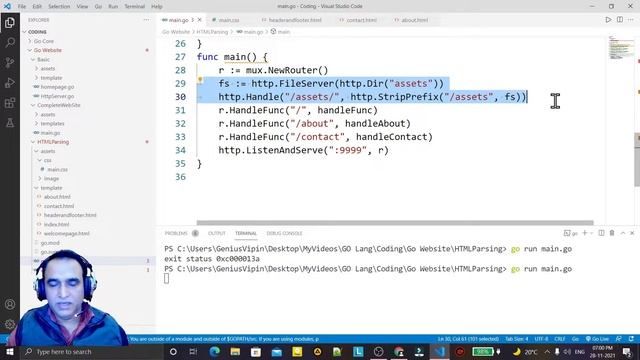This screenshot has height=360, width=640.
Task: Close the terminal panel
Action: click(x=632, y=233)
